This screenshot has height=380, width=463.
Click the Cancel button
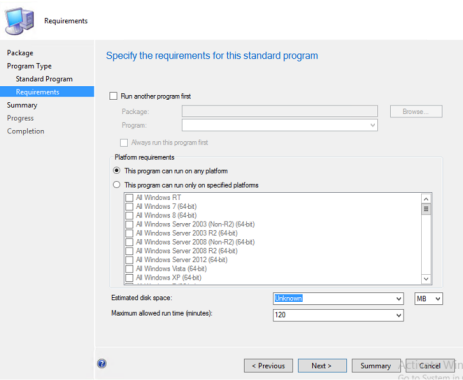point(430,366)
